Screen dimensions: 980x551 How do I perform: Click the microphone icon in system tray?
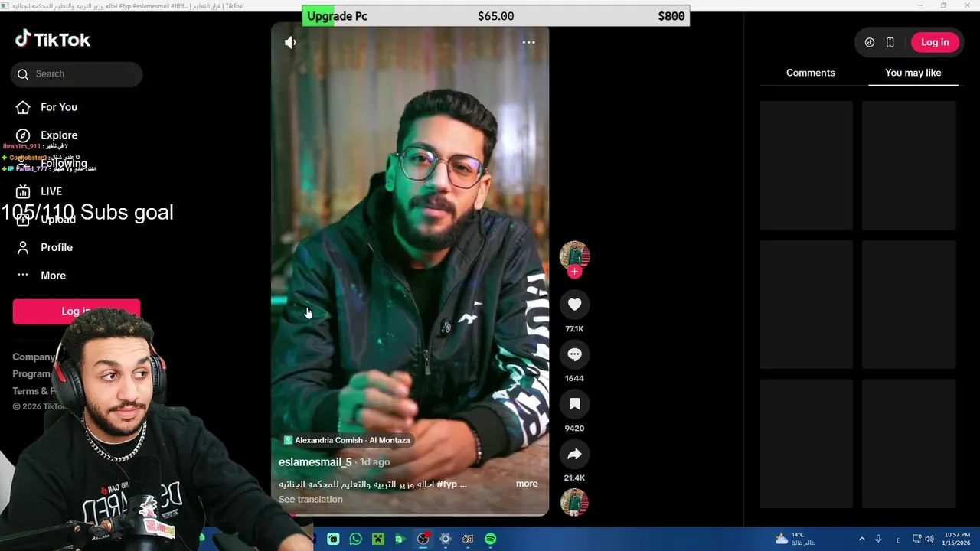[x=878, y=539]
